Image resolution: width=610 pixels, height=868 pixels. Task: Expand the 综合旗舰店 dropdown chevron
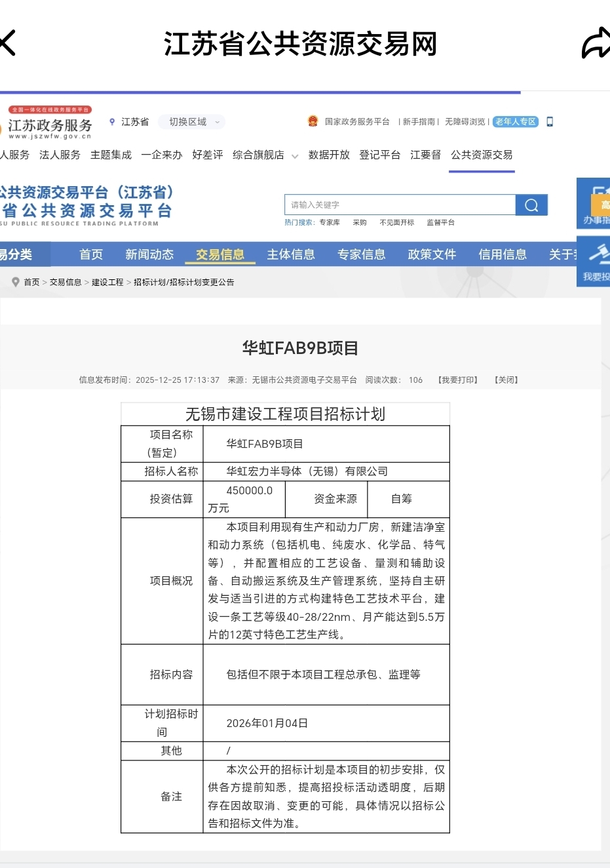click(295, 156)
